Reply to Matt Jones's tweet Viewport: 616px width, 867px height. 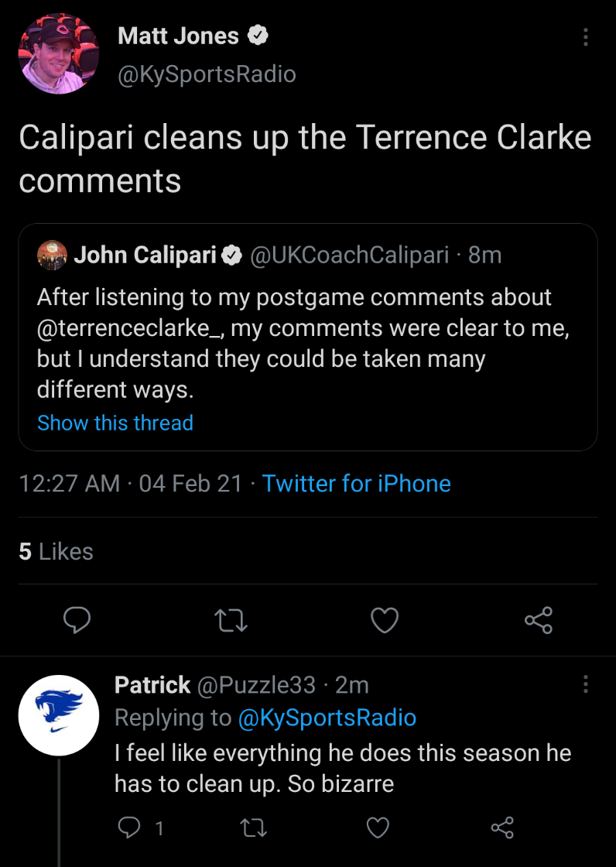pyautogui.click(x=77, y=620)
